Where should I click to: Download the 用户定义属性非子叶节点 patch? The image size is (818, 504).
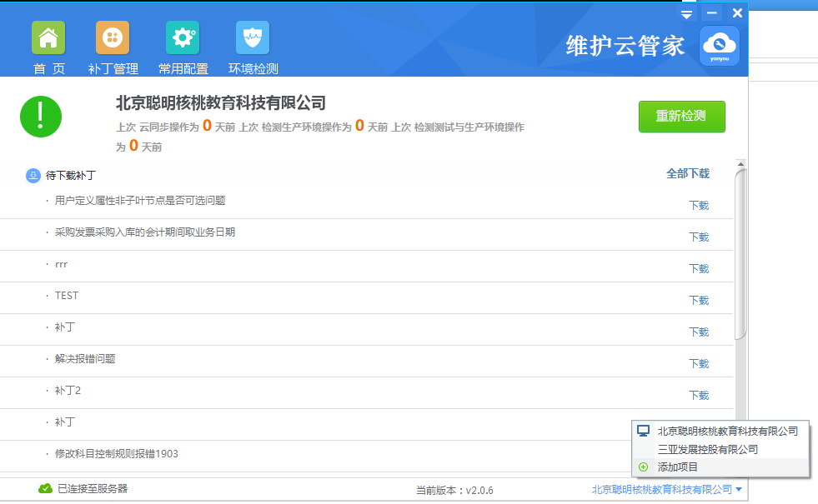pos(699,206)
